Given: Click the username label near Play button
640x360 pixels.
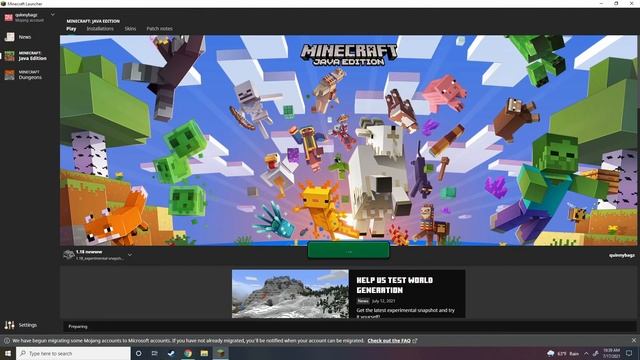Looking at the screenshot, I should (x=622, y=255).
